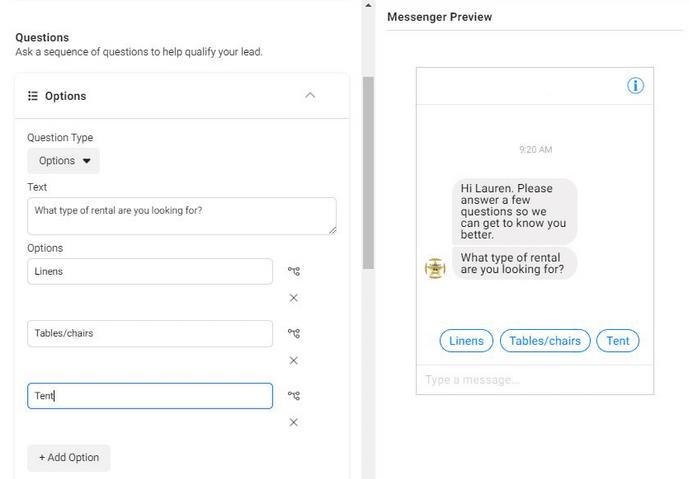The image size is (689, 479).
Task: Choose the Linens quick reply in preview
Action: pos(466,341)
